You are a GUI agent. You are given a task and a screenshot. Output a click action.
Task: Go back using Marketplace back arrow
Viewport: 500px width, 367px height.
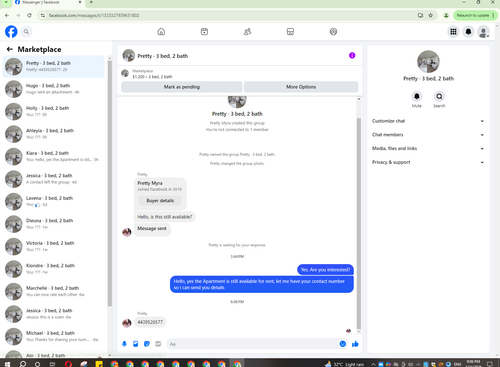[x=10, y=49]
